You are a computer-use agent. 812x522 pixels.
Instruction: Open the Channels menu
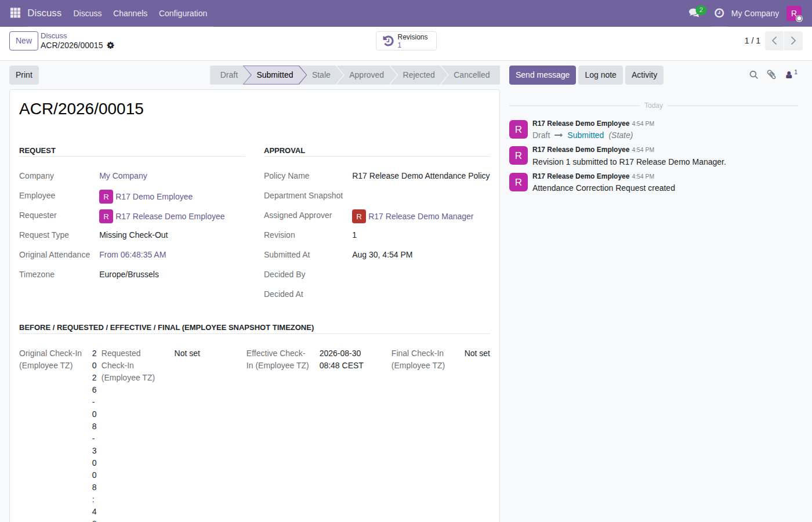tap(130, 13)
